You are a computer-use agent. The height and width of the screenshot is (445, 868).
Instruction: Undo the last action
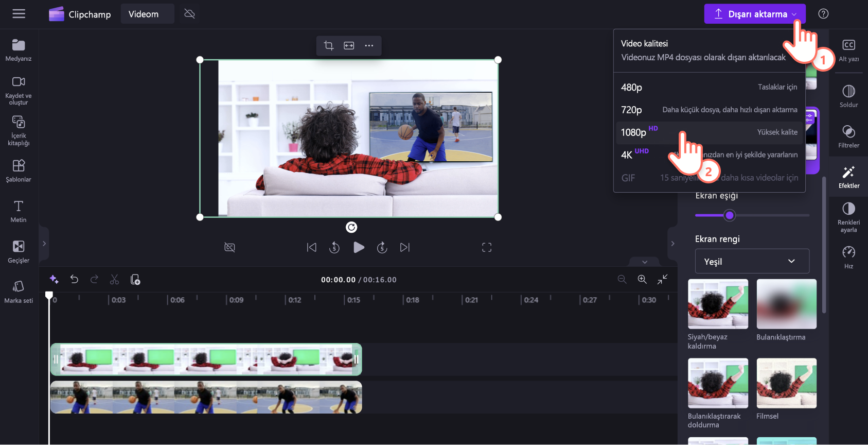coord(74,279)
